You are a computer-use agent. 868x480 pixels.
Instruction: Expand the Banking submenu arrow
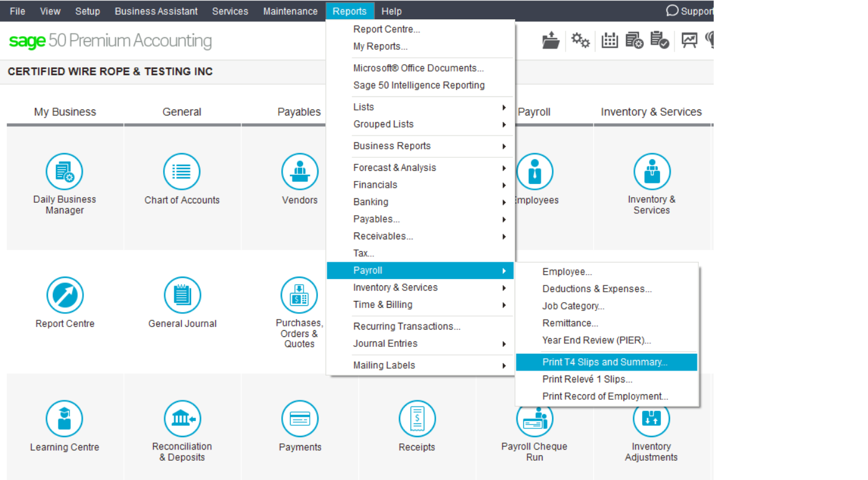click(x=504, y=202)
